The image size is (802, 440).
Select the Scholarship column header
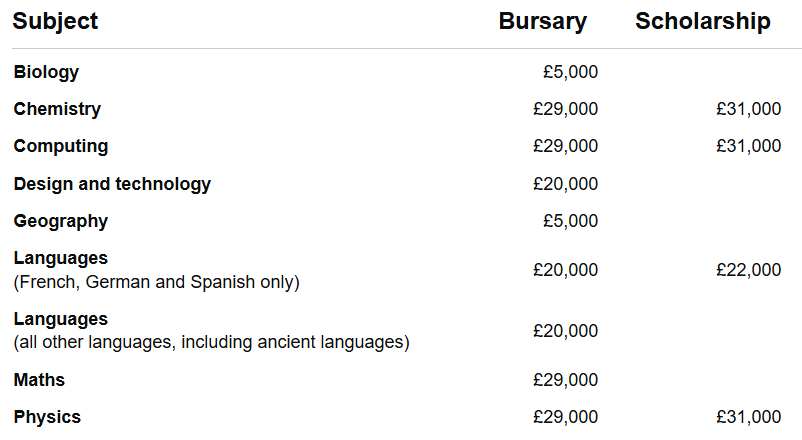702,22
